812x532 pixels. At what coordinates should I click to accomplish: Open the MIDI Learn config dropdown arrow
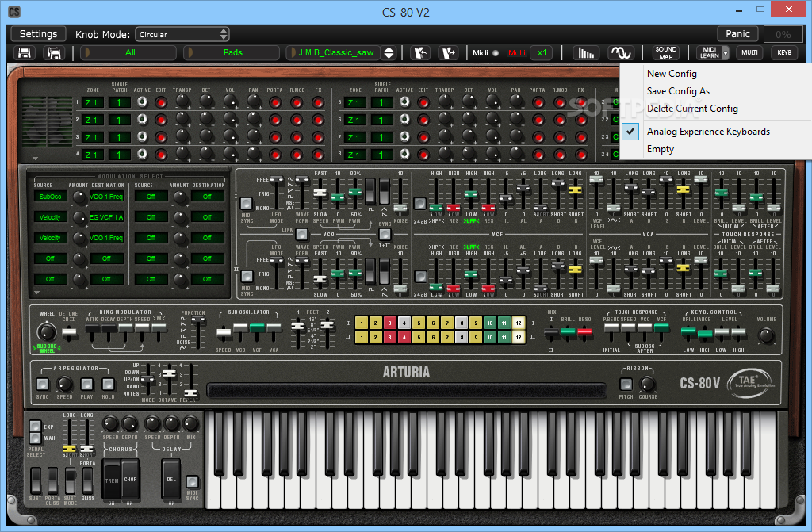point(726,53)
